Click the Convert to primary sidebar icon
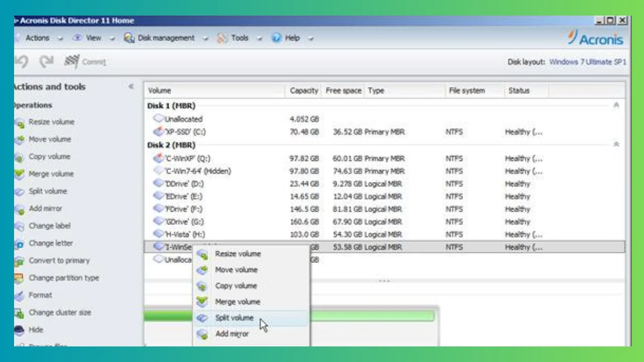Screen dimensions: 644x362 point(20,261)
